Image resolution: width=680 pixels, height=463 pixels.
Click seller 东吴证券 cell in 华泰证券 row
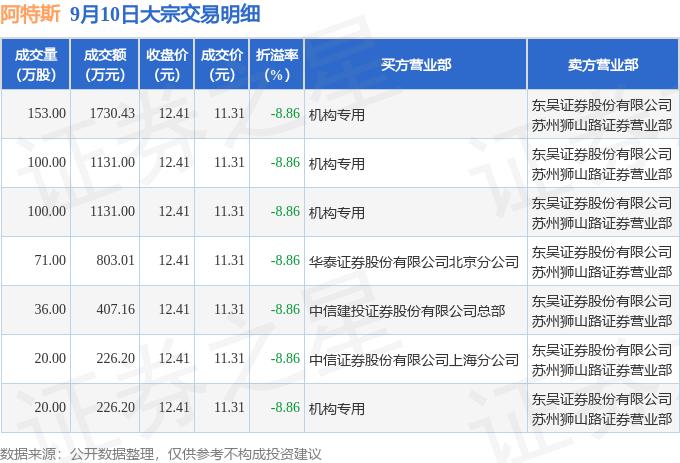click(x=602, y=262)
